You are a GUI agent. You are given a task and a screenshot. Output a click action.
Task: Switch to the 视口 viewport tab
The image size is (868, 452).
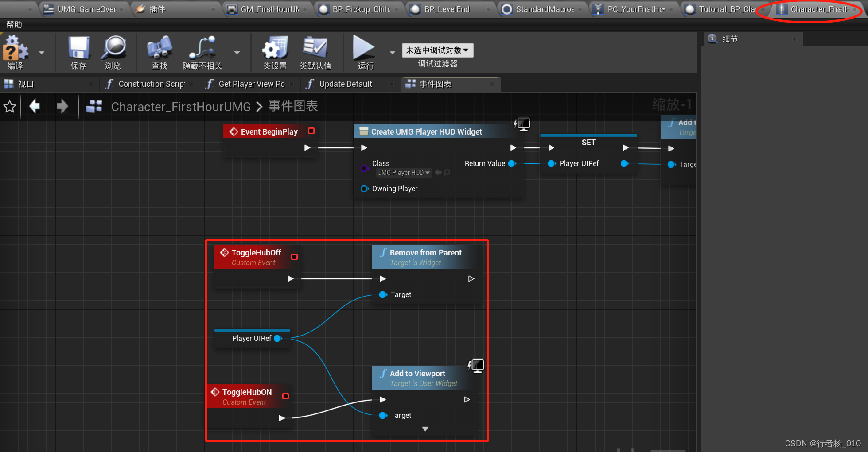tap(25, 84)
